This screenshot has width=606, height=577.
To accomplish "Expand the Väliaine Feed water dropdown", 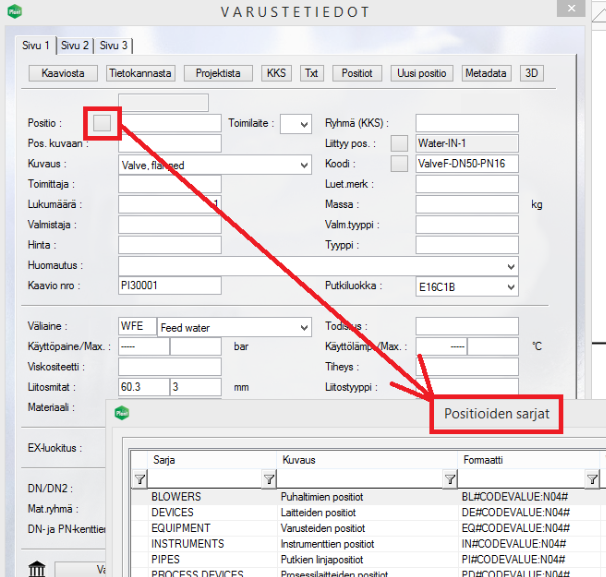I will (303, 328).
